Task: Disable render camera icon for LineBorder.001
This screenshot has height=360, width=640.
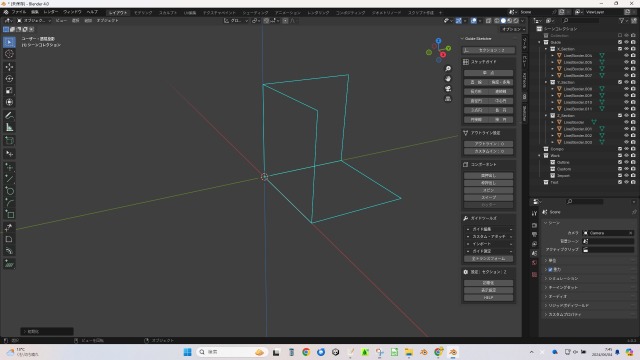Action: tap(633, 129)
